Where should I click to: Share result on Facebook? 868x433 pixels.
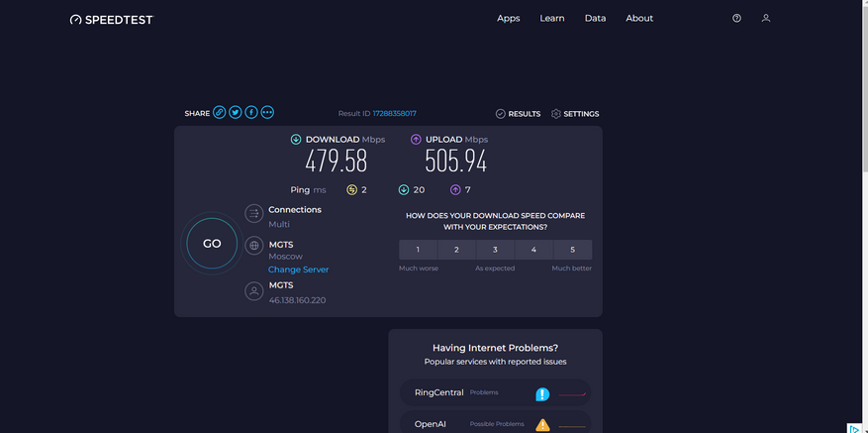251,113
